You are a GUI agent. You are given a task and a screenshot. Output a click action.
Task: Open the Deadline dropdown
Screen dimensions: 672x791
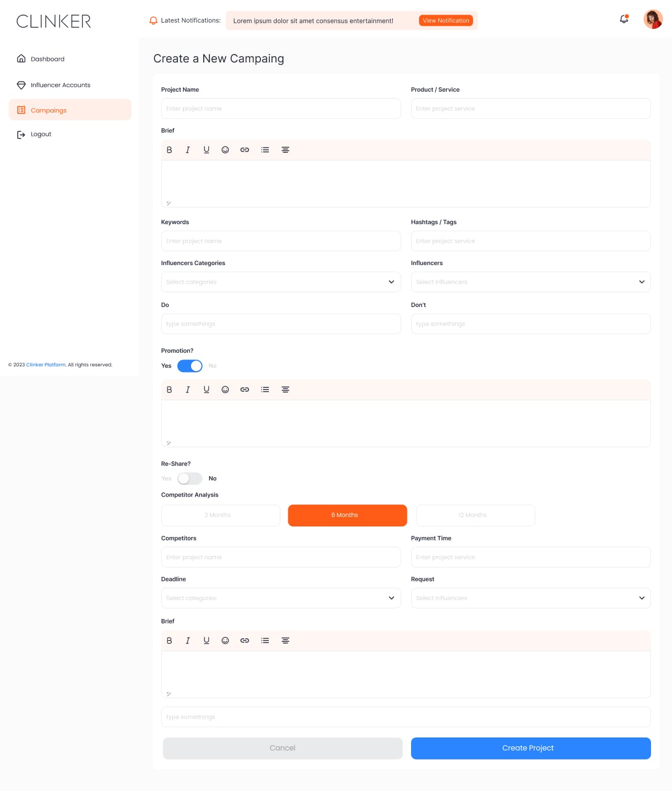pyautogui.click(x=281, y=598)
